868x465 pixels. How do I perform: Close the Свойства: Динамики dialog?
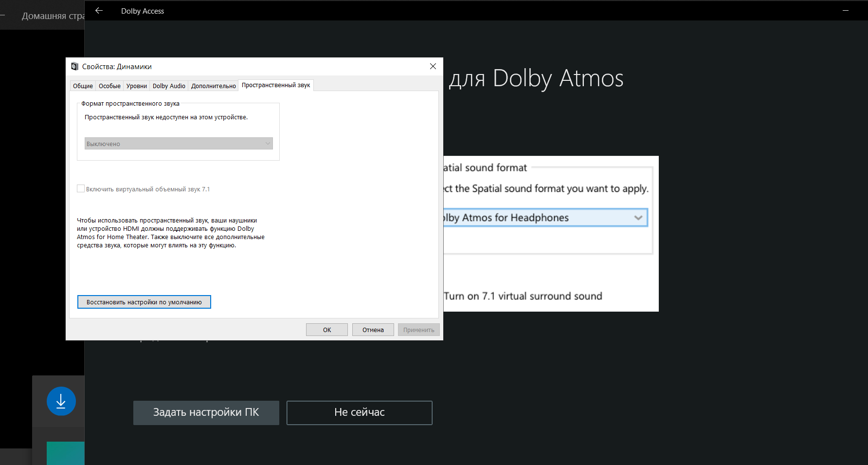click(x=433, y=66)
